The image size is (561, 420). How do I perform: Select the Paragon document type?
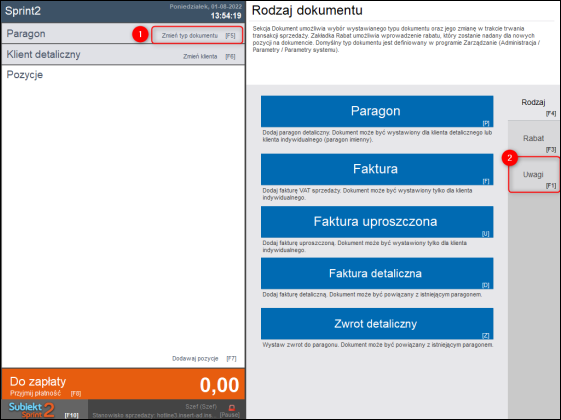click(377, 111)
